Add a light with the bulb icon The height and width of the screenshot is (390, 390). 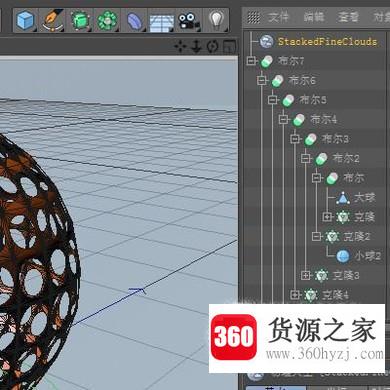(x=217, y=20)
